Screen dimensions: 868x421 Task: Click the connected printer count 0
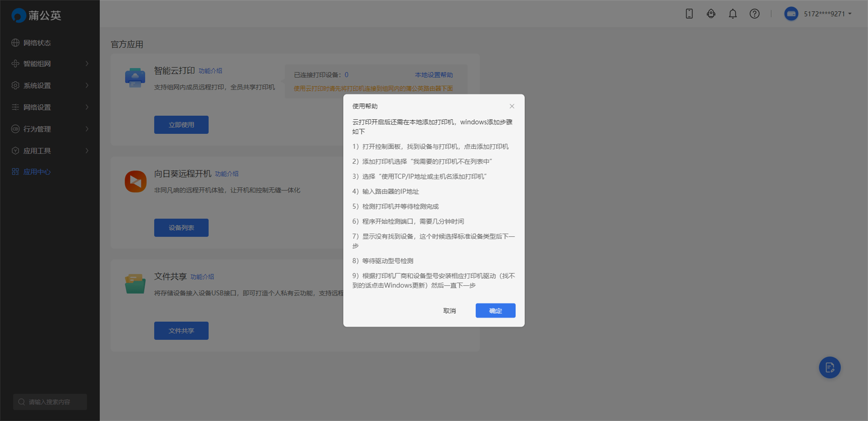coord(346,75)
